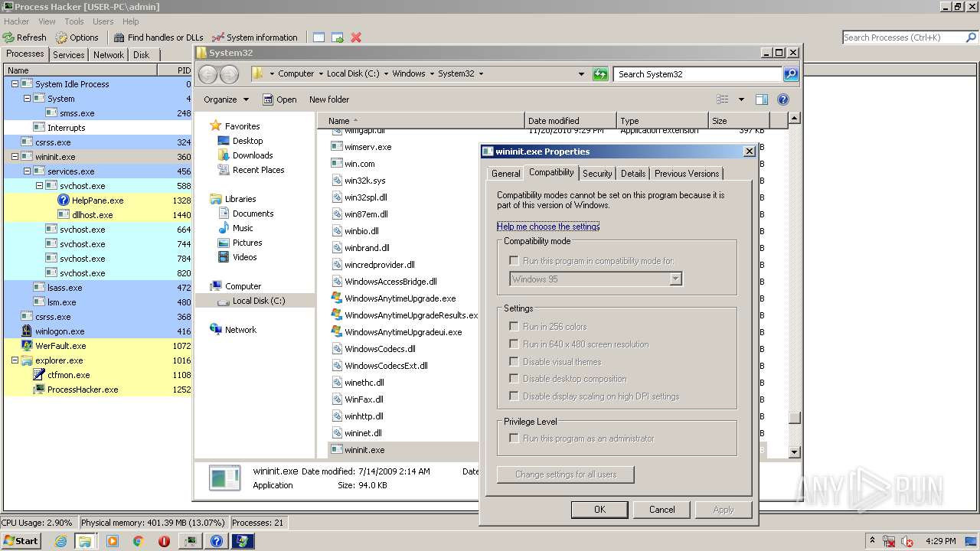Open Opera from taskbar
Image resolution: width=980 pixels, height=551 pixels.
[x=164, y=541]
